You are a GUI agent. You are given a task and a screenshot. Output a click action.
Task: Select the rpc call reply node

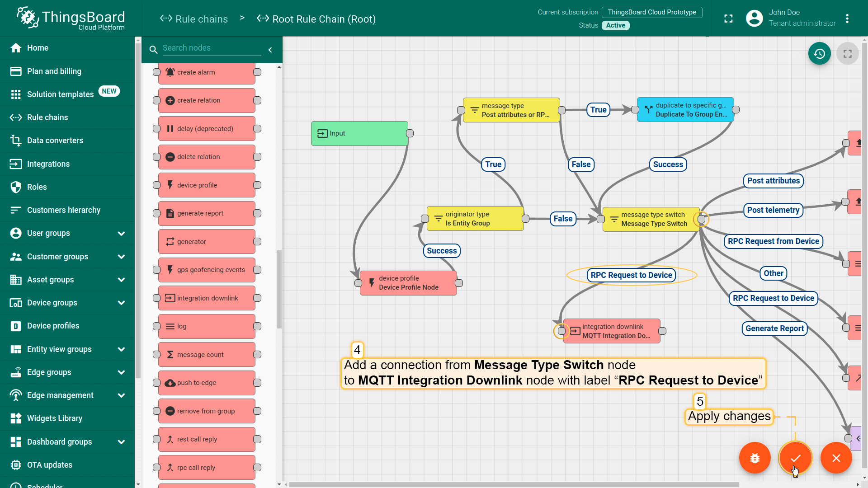(207, 468)
